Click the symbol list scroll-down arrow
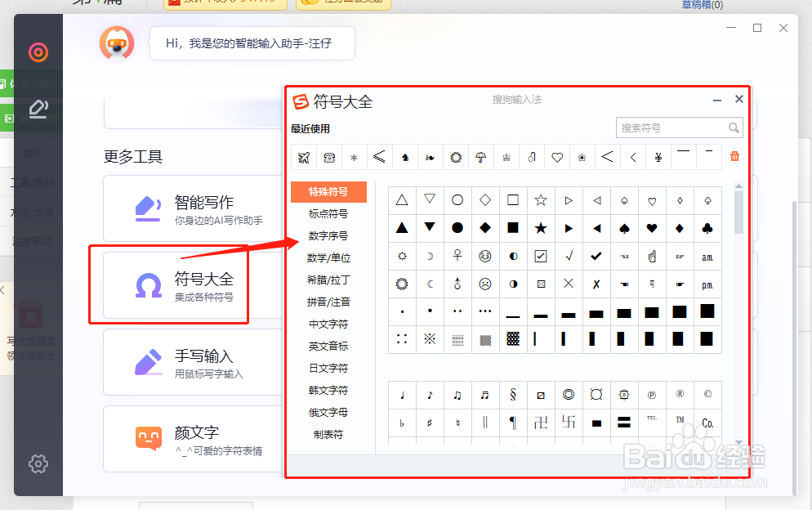 pos(739,442)
